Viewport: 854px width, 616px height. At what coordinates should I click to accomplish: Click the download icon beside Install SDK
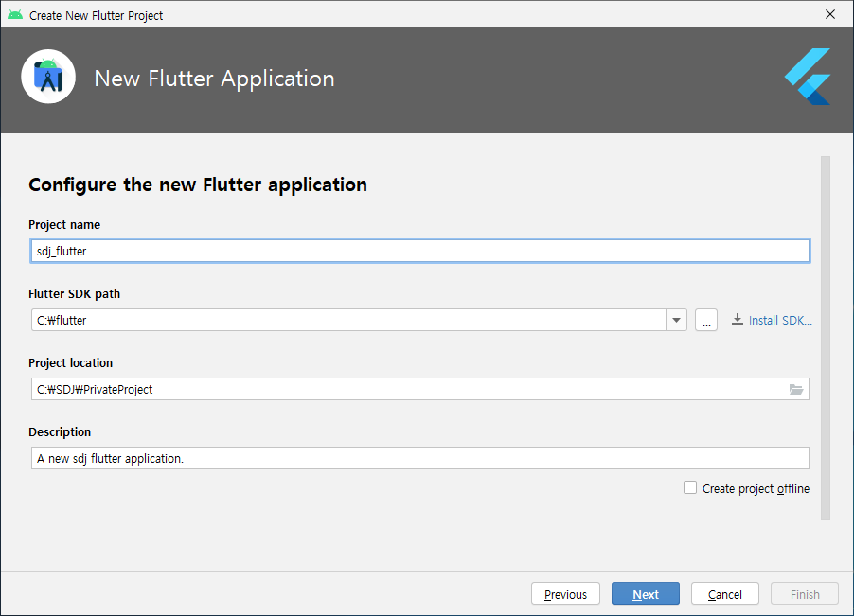pos(737,320)
